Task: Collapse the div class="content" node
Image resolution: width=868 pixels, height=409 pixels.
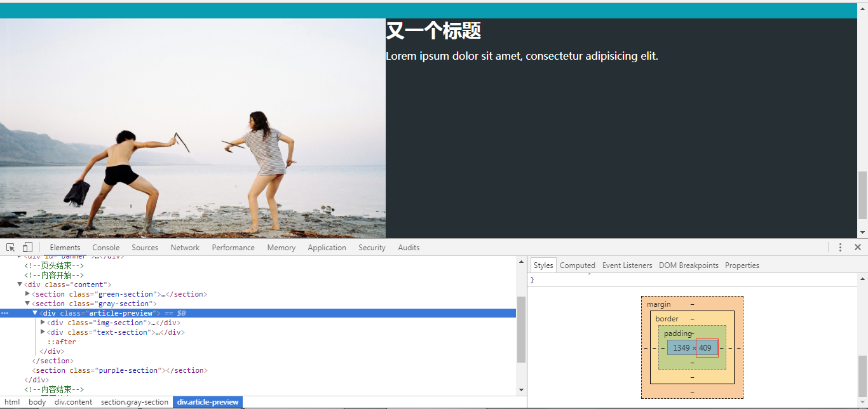Action: 20,285
